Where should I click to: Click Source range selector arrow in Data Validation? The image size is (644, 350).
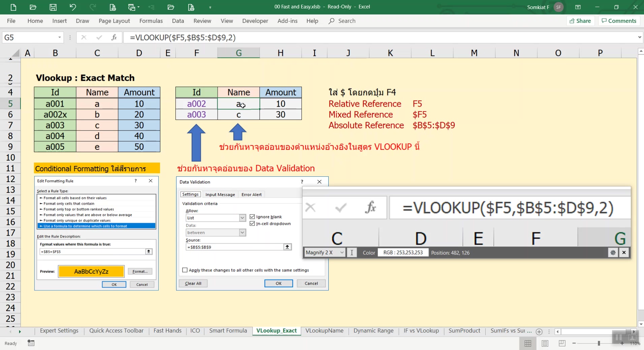click(287, 247)
